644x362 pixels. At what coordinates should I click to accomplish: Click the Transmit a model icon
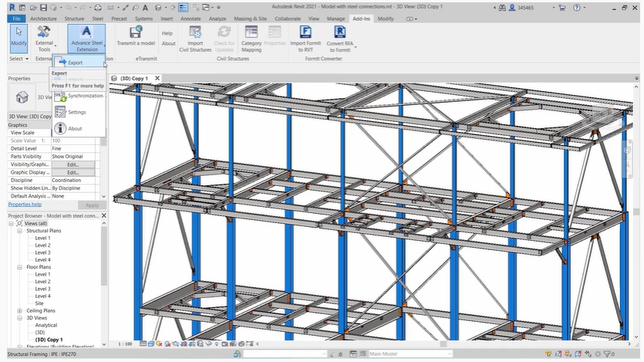[136, 36]
